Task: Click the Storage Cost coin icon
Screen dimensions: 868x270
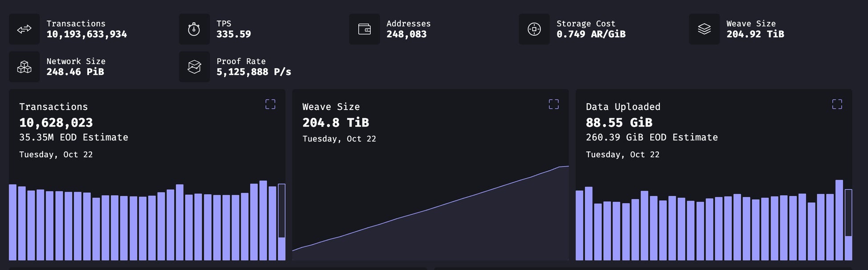Action: point(534,29)
